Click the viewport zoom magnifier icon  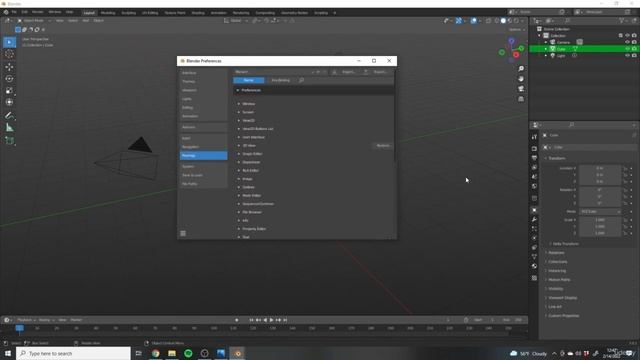tap(521, 69)
